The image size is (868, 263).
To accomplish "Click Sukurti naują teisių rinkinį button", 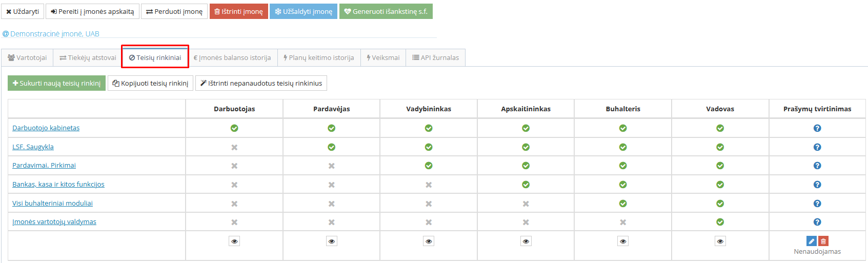I will 56,83.
